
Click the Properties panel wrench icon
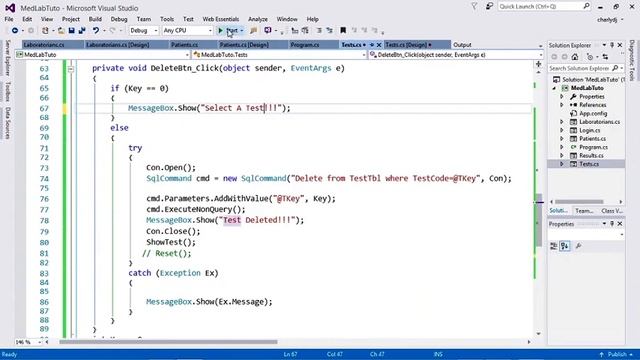(578, 246)
